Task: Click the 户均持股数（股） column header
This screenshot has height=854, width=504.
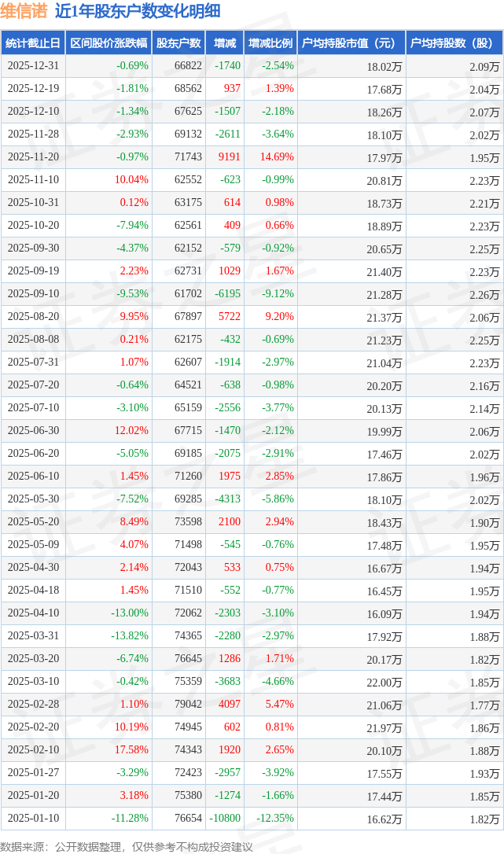Action: (455, 43)
